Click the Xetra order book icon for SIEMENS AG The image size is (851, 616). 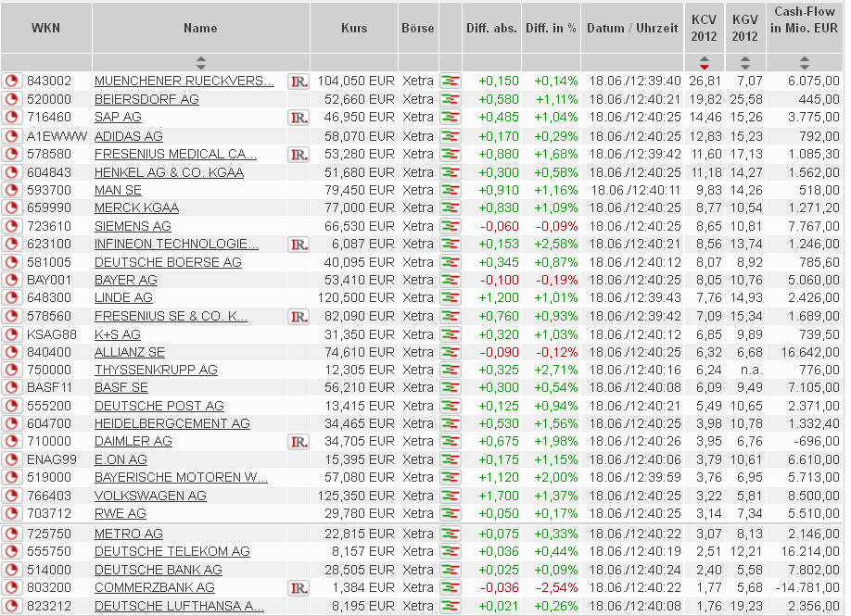coord(451,226)
